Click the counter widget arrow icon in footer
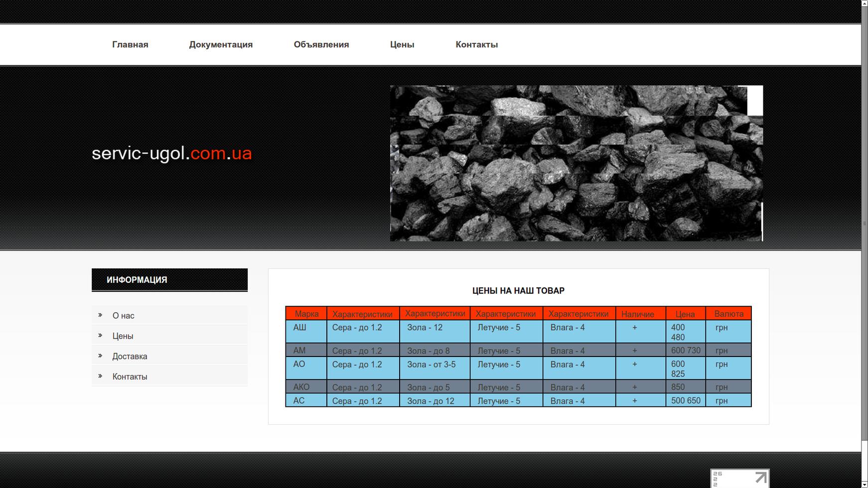This screenshot has height=488, width=868. click(760, 478)
